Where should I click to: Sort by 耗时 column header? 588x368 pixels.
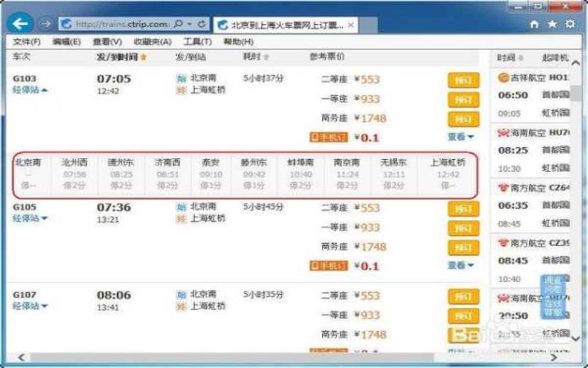pos(255,57)
